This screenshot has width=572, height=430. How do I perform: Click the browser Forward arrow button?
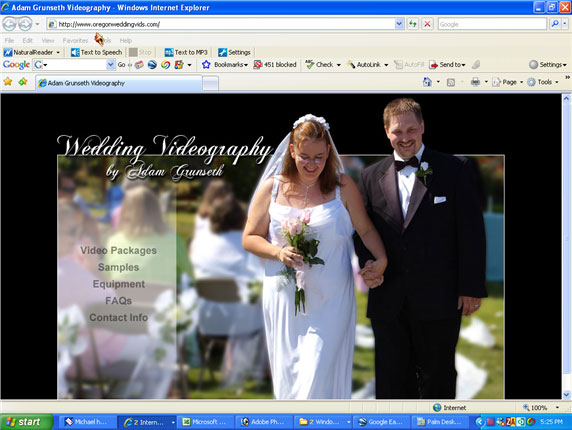(x=25, y=24)
